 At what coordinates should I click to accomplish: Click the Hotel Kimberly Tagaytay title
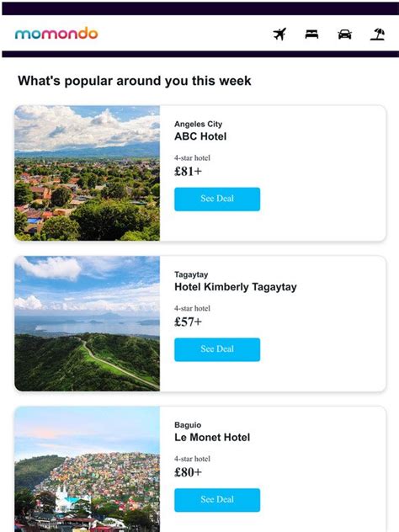pos(236,287)
